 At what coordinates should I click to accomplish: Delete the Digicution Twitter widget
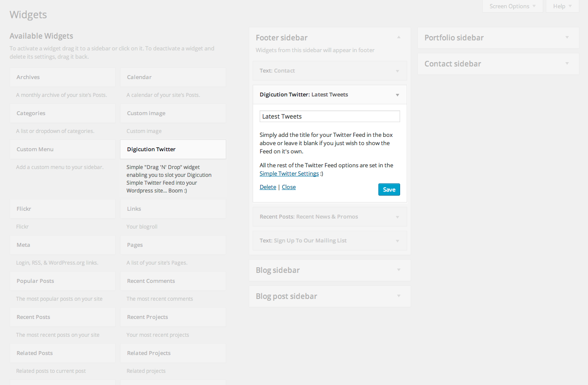coord(268,187)
